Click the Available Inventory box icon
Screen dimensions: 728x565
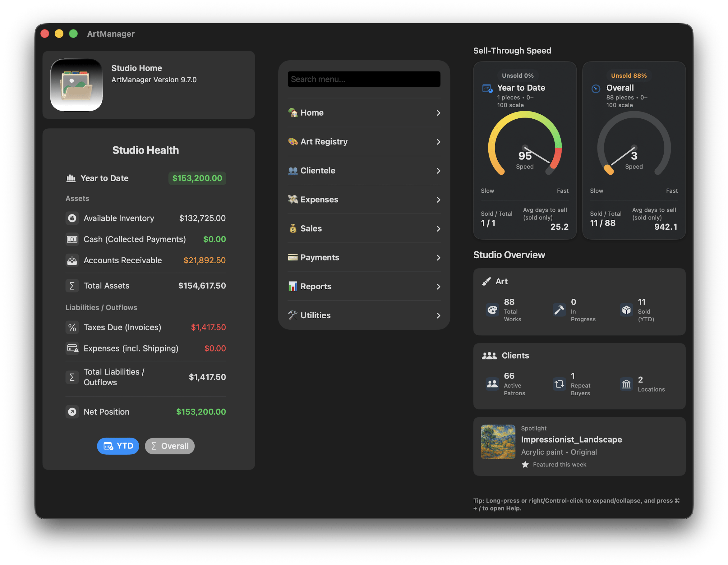click(x=72, y=218)
